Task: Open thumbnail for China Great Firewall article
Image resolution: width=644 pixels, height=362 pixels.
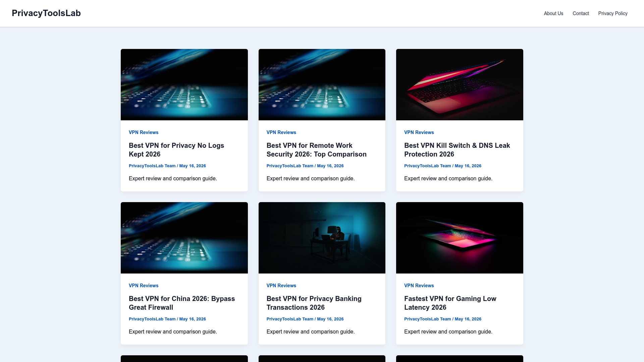Action: 184,238
